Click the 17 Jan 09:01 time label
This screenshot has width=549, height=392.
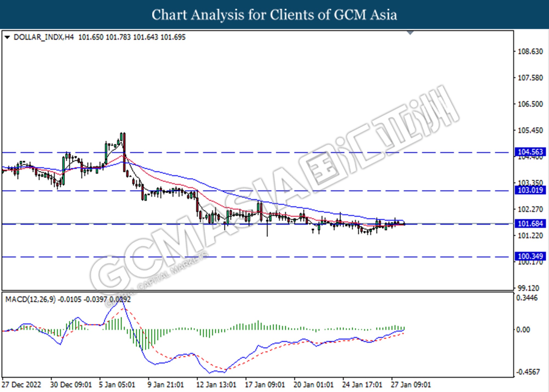click(x=265, y=385)
